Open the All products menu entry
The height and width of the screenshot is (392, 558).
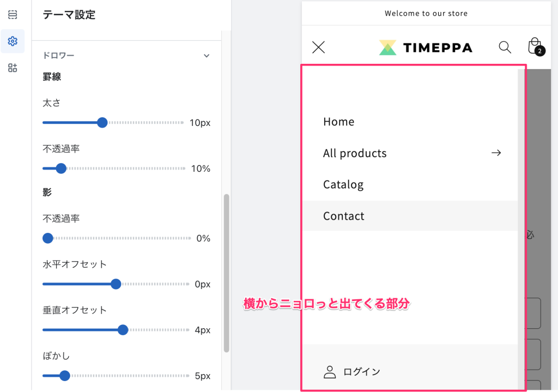355,153
